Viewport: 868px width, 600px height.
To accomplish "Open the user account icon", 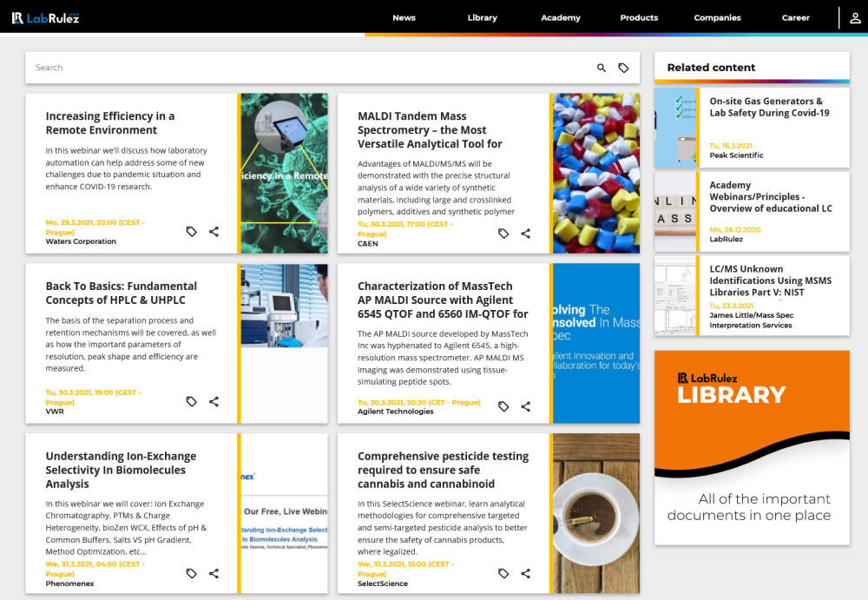I will (x=855, y=17).
